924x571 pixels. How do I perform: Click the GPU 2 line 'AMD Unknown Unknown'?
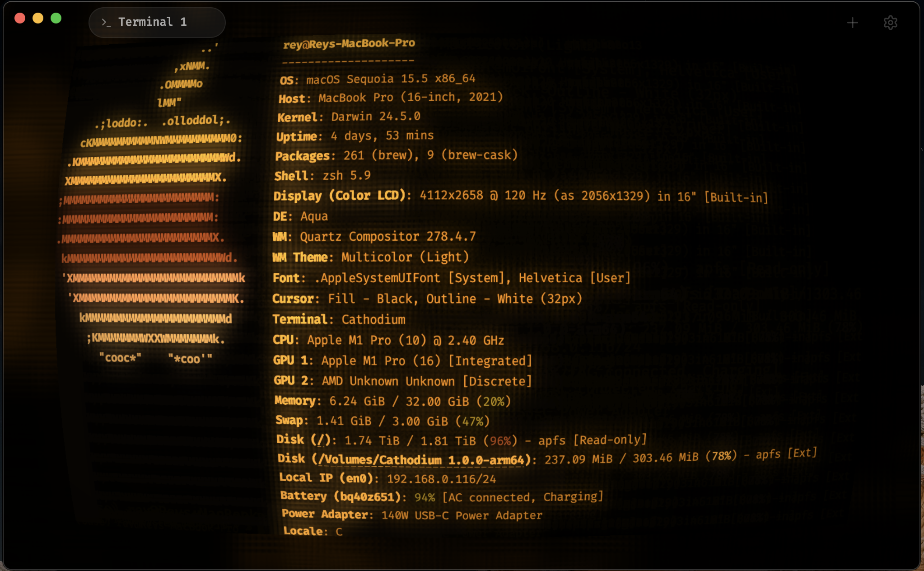pos(388,381)
